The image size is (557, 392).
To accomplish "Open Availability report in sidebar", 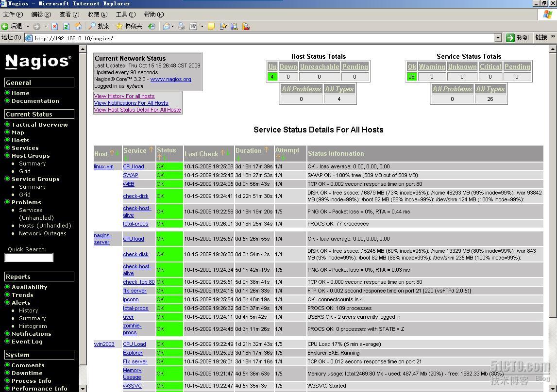I will coord(29,287).
